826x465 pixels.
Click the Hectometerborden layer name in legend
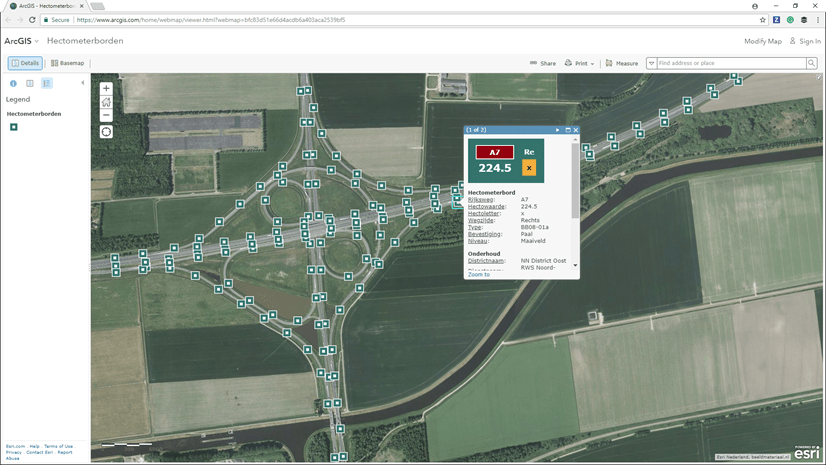34,114
